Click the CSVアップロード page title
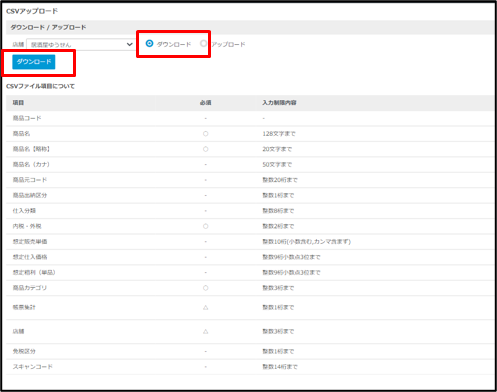Viewport: 497px width, 392px height. 32,11
